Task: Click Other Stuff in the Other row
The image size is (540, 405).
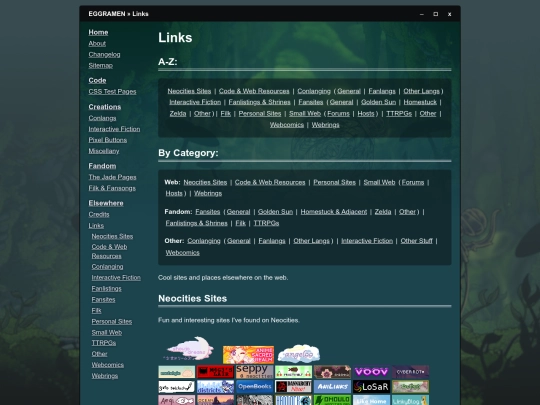Action: click(416, 241)
